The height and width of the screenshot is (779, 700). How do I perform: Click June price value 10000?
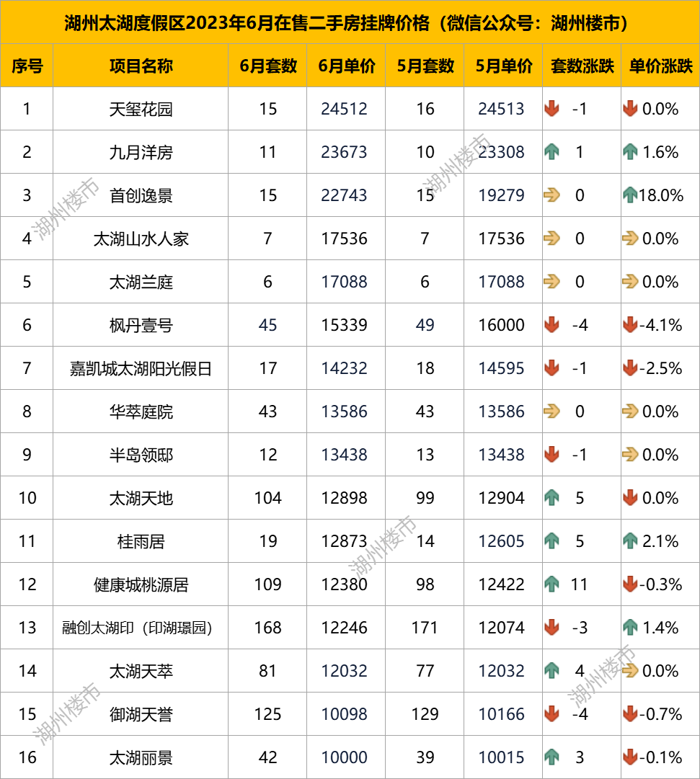pos(344,757)
